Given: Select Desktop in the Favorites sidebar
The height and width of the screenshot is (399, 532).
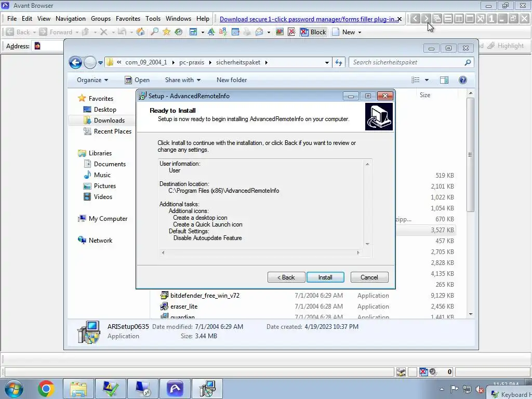Looking at the screenshot, I should [105, 110].
